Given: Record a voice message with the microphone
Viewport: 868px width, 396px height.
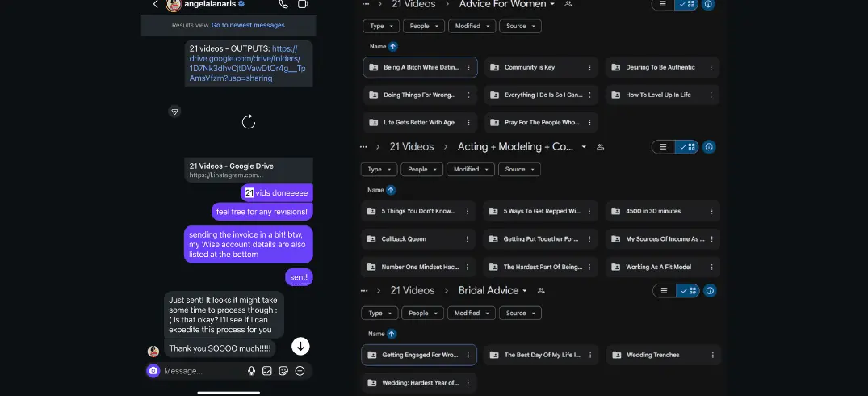Looking at the screenshot, I should pos(251,371).
